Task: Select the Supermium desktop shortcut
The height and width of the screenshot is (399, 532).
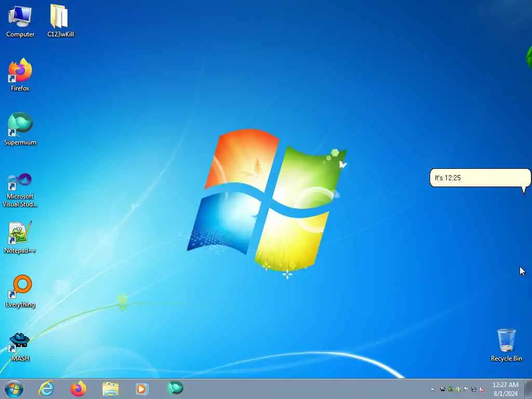Action: (20, 129)
